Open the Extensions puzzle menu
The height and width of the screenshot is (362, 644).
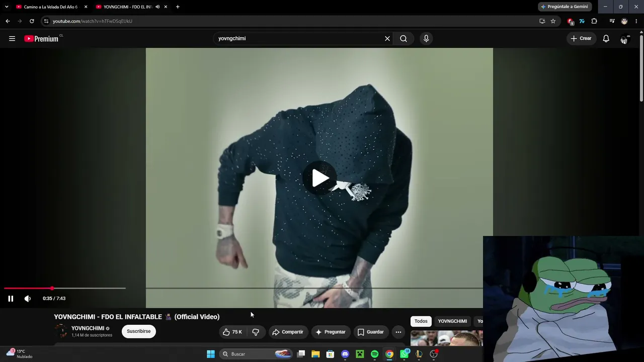coord(594,21)
